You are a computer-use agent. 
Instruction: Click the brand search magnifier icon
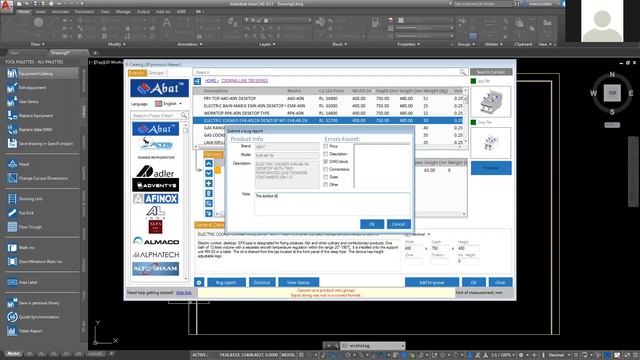[184, 116]
